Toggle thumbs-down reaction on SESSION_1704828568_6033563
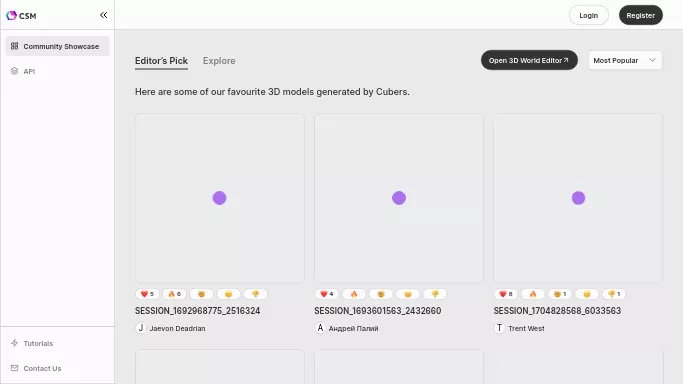 pyautogui.click(x=614, y=294)
